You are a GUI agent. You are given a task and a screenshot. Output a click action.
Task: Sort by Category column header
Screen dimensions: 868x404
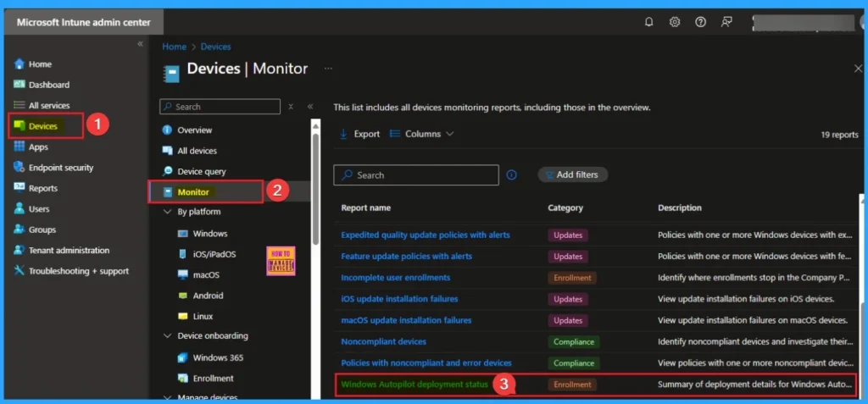coord(565,208)
